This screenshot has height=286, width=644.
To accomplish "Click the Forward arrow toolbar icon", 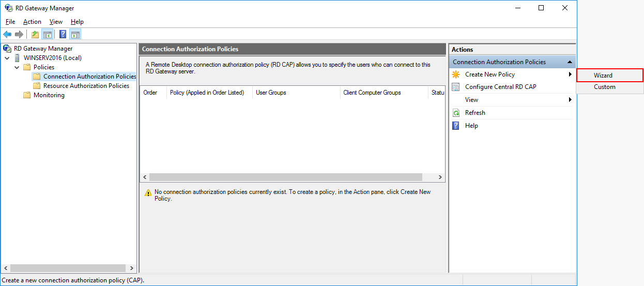I will pyautogui.click(x=19, y=35).
